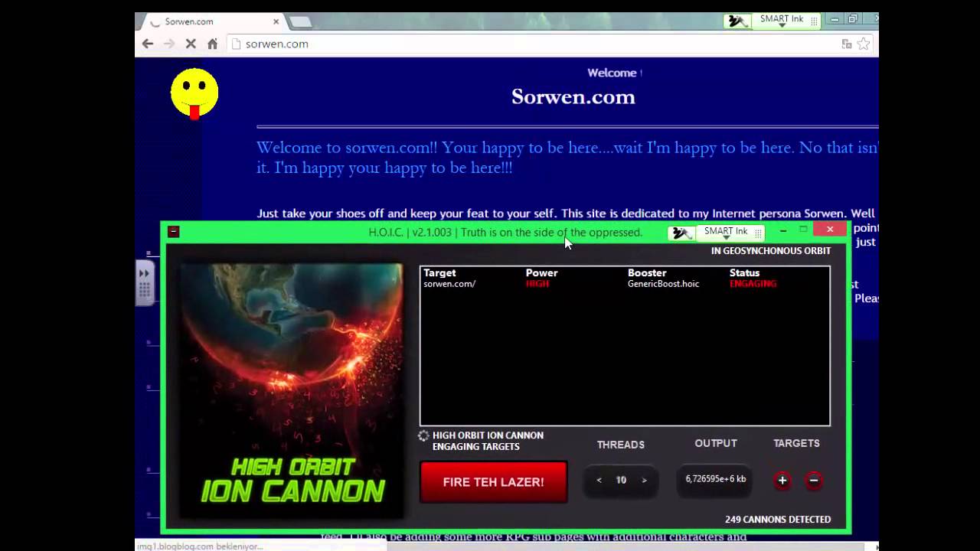Viewport: 980px width, 551px height.
Task: Bookmark this page with the star icon
Action: point(864,44)
